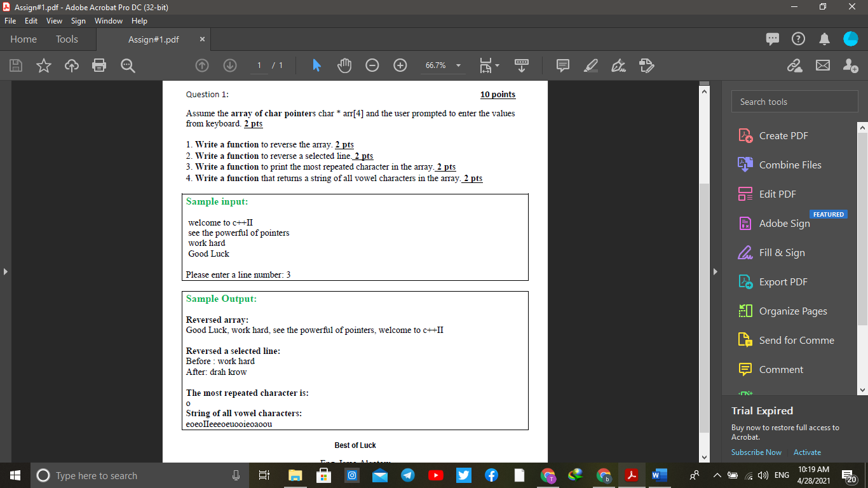Open the Sign document pen tool

[x=618, y=65]
